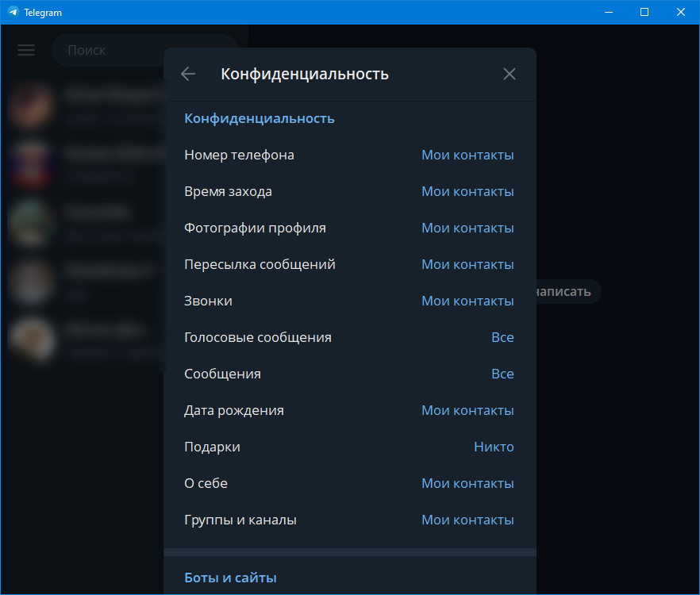This screenshot has height=595, width=700.
Task: Maximize the Telegram window
Action: [644, 12]
